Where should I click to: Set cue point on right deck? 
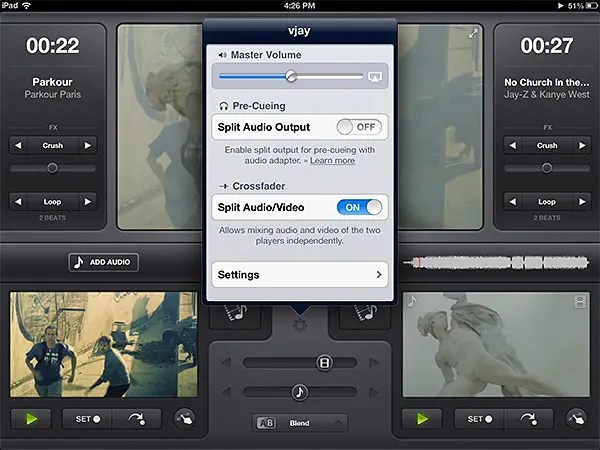click(x=479, y=419)
